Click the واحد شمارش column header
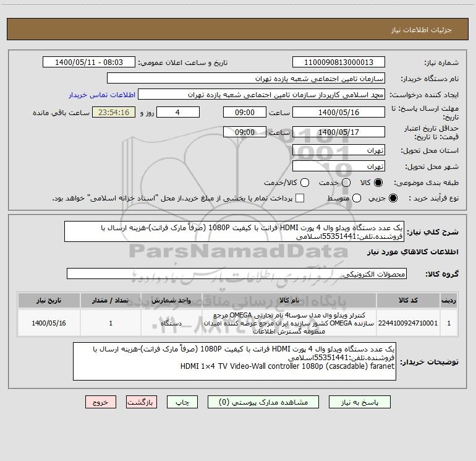 (171, 300)
